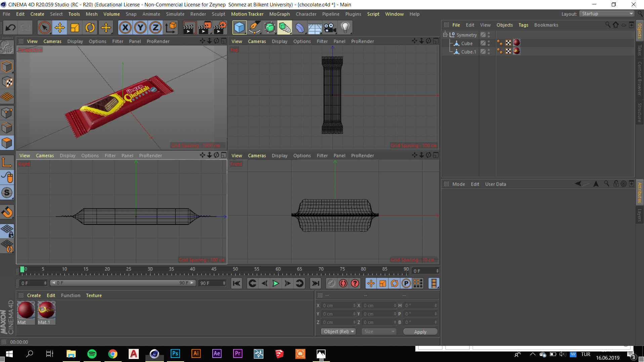Open the Object (Rel) dropdown

[x=338, y=332]
